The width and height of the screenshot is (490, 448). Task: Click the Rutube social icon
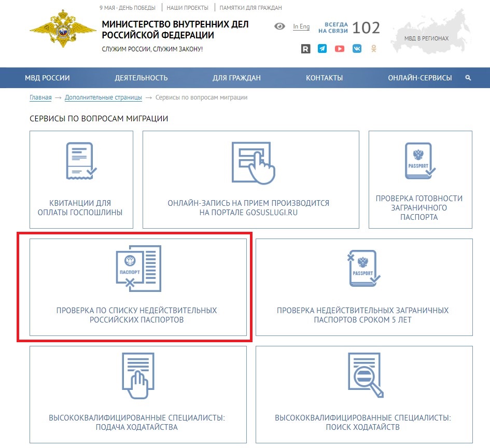306,49
